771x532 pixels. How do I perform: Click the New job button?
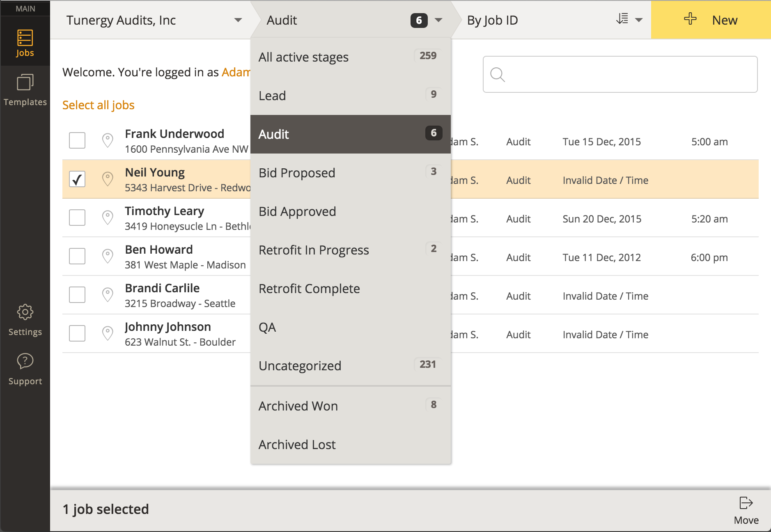tap(711, 20)
